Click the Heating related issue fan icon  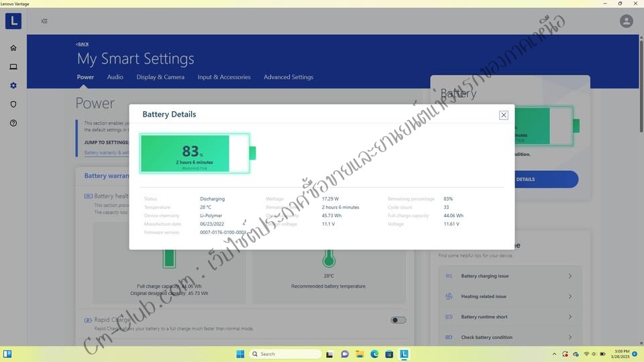(x=449, y=296)
